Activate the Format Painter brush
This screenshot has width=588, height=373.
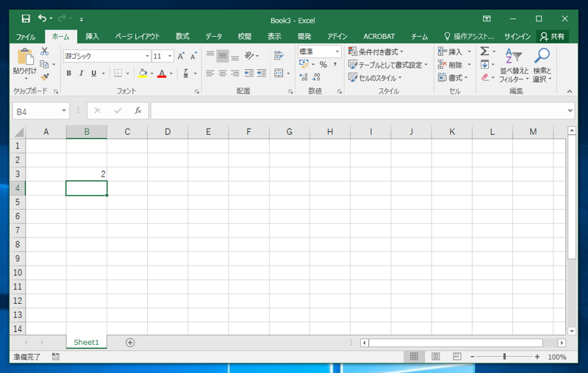45,77
